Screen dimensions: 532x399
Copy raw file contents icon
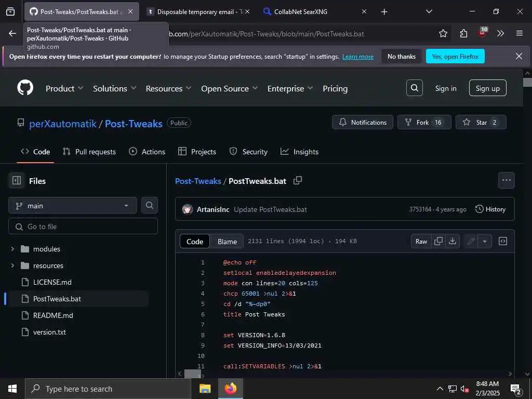tap(438, 241)
